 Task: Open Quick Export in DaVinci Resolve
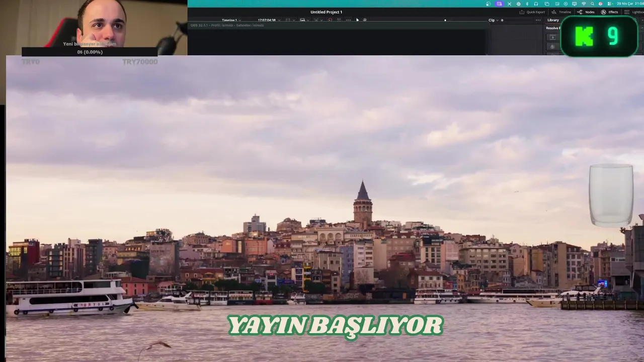coord(532,12)
